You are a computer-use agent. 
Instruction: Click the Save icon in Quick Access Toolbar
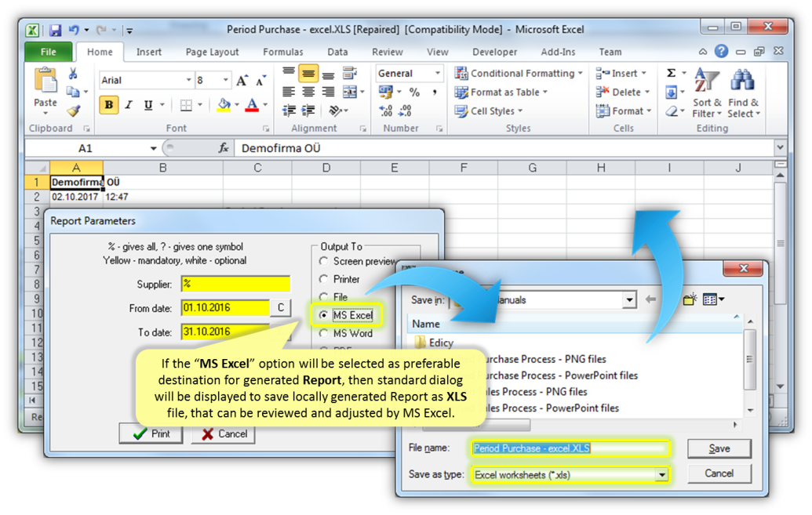click(55, 30)
